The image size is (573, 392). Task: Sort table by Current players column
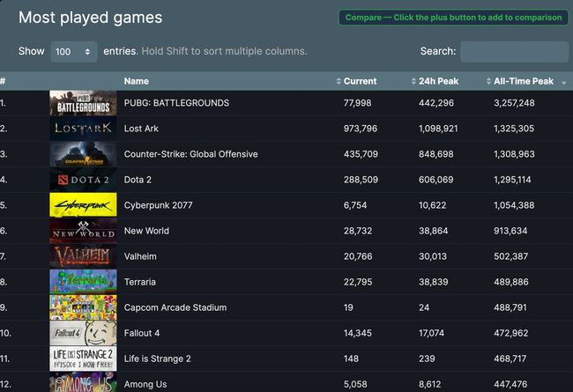pyautogui.click(x=360, y=81)
